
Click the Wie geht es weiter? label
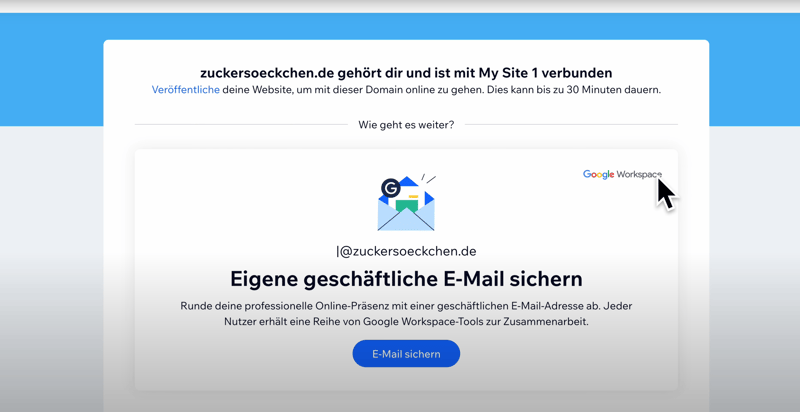(406, 125)
